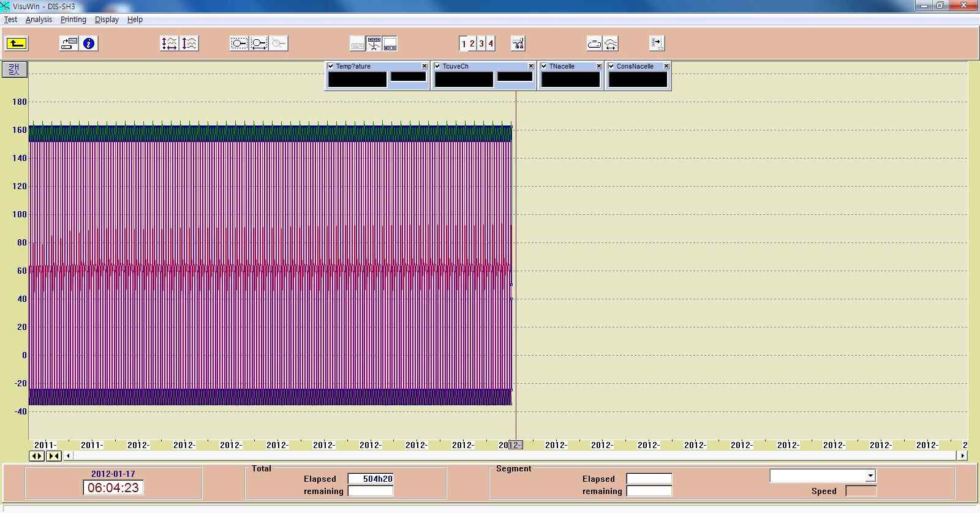Close the TNacelle curve panel
This screenshot has height=513, width=980.
(599, 66)
